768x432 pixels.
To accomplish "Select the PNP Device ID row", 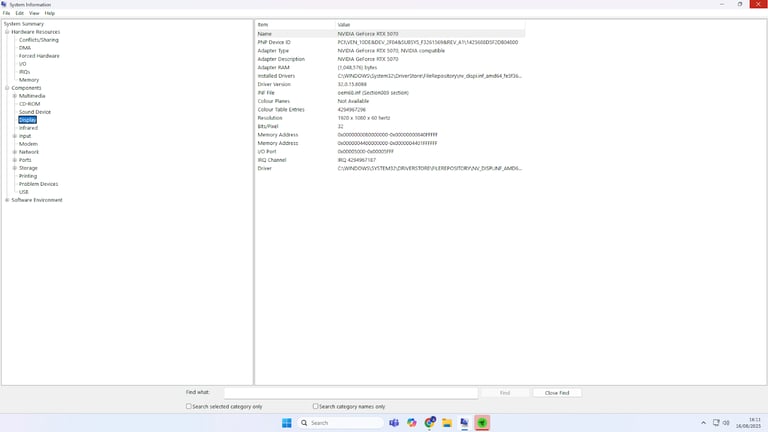I will pos(390,42).
